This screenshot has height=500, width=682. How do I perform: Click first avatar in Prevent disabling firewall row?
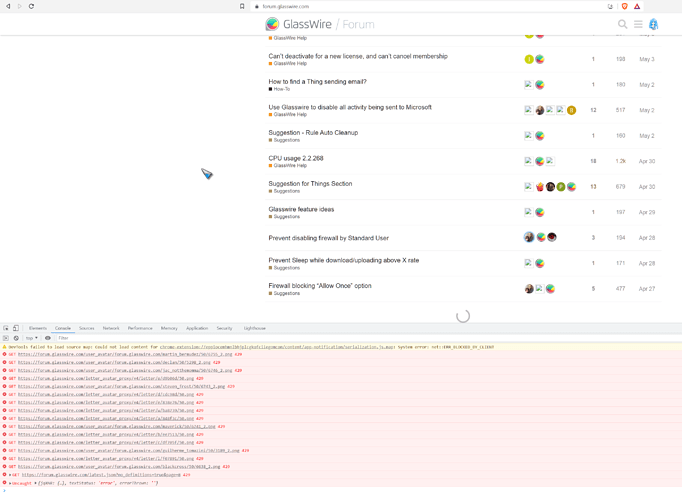pyautogui.click(x=529, y=237)
